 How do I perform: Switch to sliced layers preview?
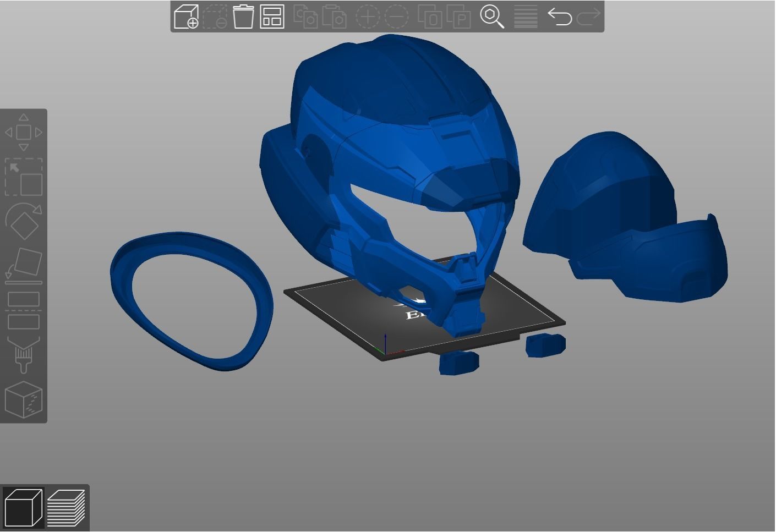coord(66,508)
